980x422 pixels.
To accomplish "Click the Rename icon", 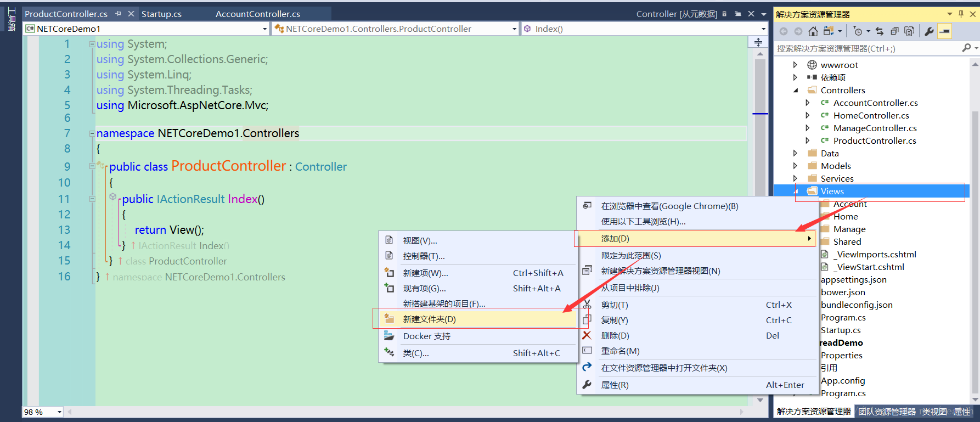I will [x=587, y=351].
